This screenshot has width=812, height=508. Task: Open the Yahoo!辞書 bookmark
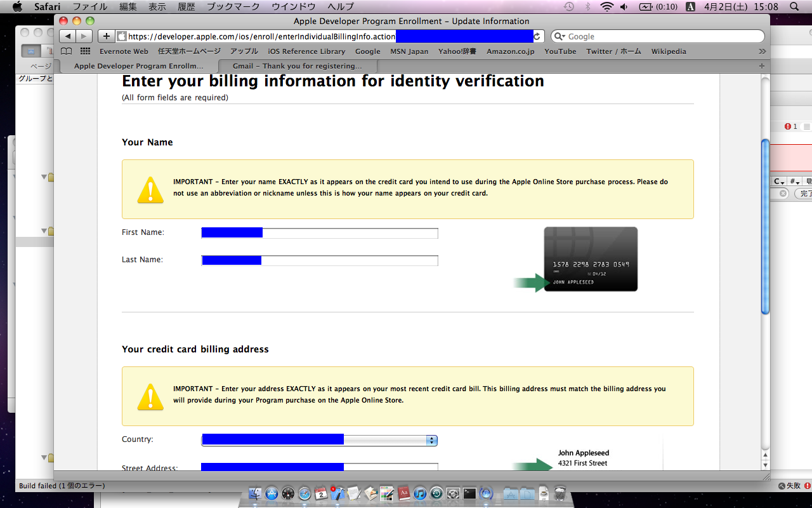[457, 51]
